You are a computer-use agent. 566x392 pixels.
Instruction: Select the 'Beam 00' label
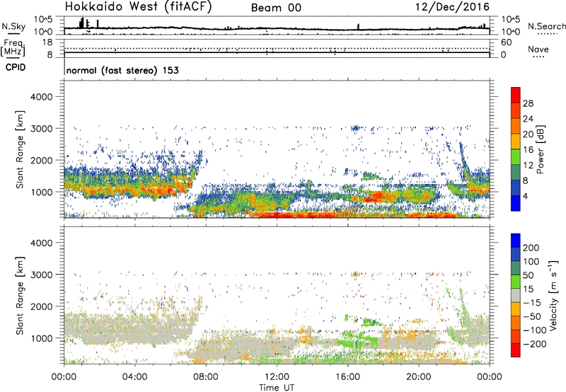point(276,8)
